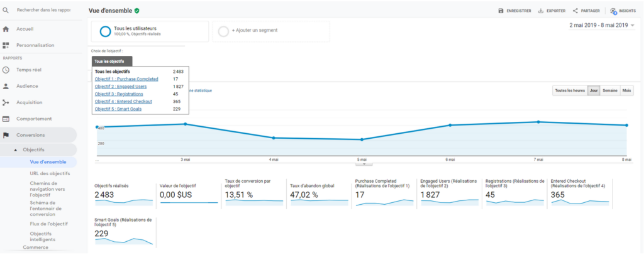The height and width of the screenshot is (255, 644).
Task: Click the Accueil home icon
Action: (6, 29)
